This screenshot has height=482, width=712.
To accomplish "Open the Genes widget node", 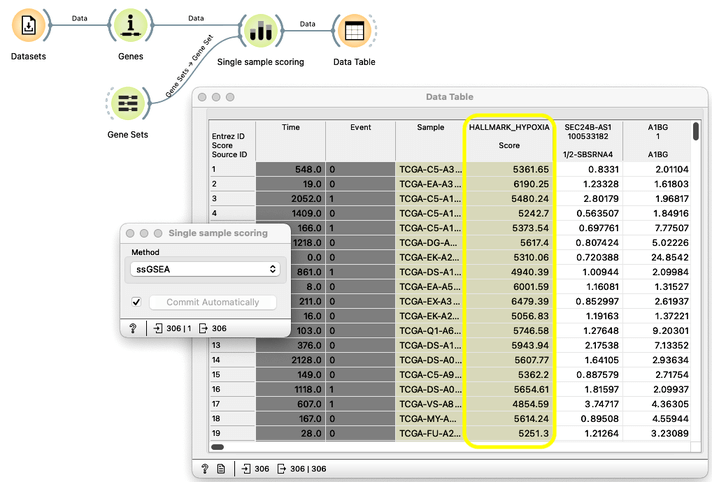I will (x=130, y=25).
